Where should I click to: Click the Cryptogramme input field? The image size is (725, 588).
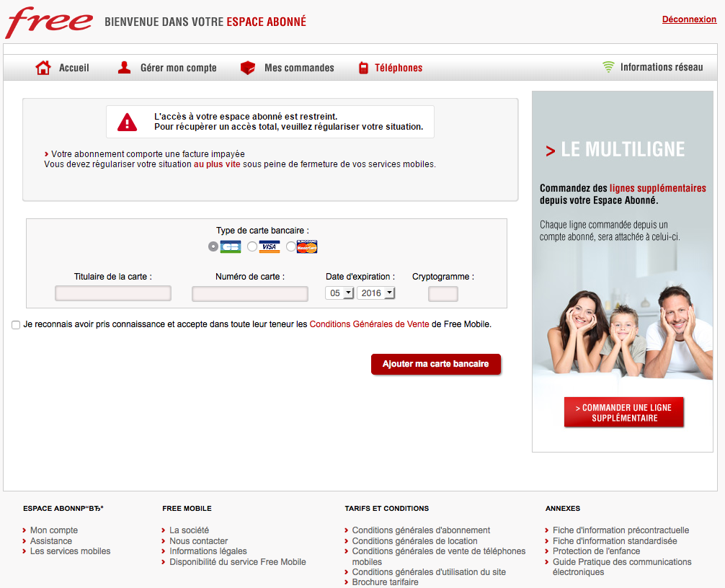pos(443,294)
